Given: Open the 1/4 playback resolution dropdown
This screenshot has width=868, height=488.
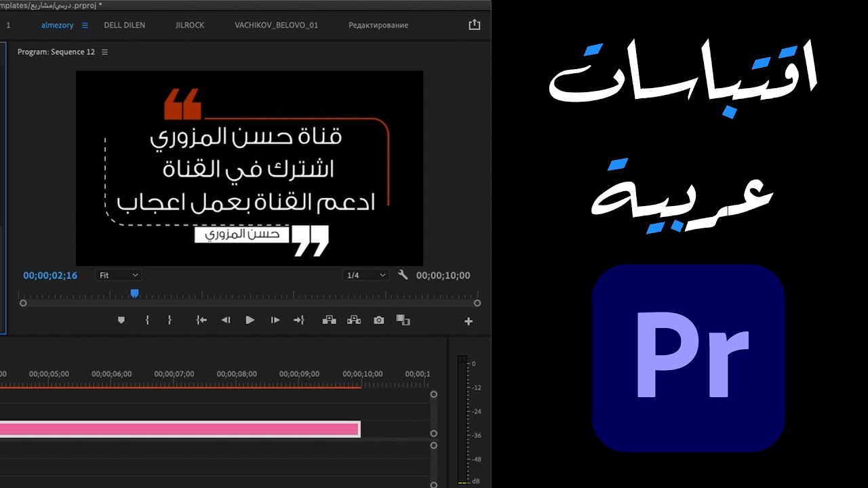Looking at the screenshot, I should tap(366, 275).
